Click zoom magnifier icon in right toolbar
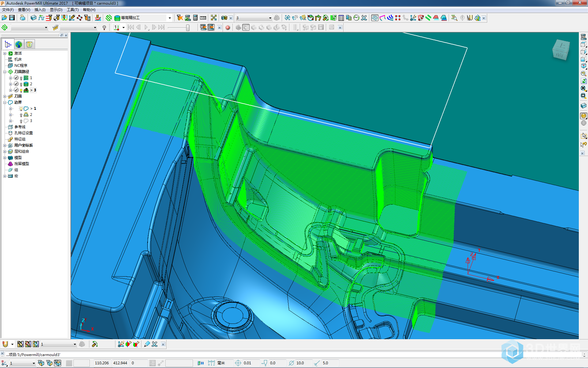The width and height of the screenshot is (588, 368). tap(583, 74)
